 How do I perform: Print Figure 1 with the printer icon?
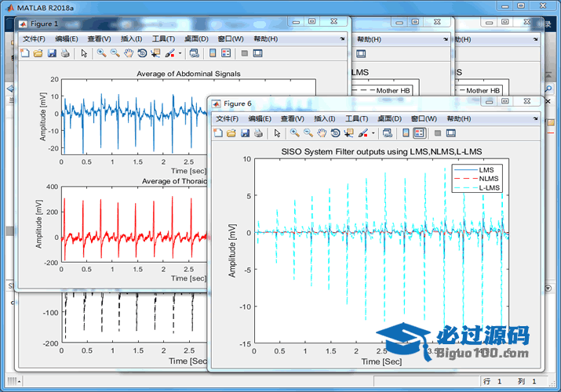pyautogui.click(x=65, y=53)
